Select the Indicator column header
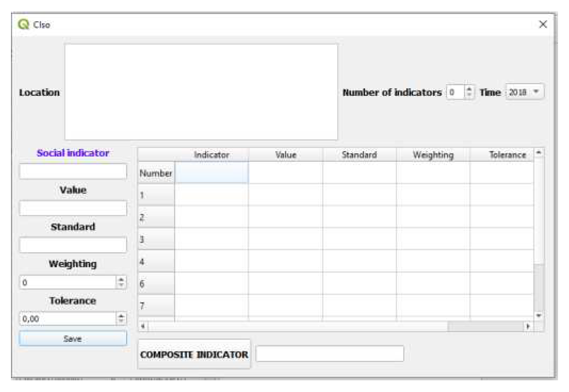This screenshot has height=392, width=569. (212, 155)
